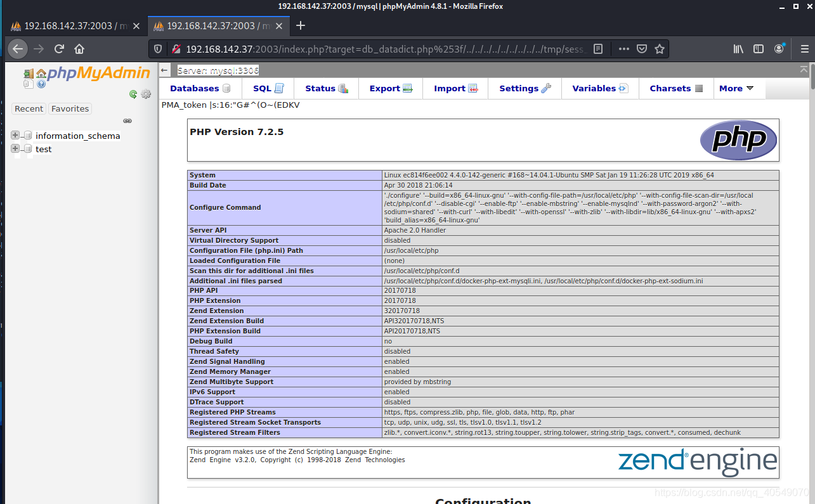The image size is (815, 504).
Task: Open the query window document icon
Action: [29, 84]
